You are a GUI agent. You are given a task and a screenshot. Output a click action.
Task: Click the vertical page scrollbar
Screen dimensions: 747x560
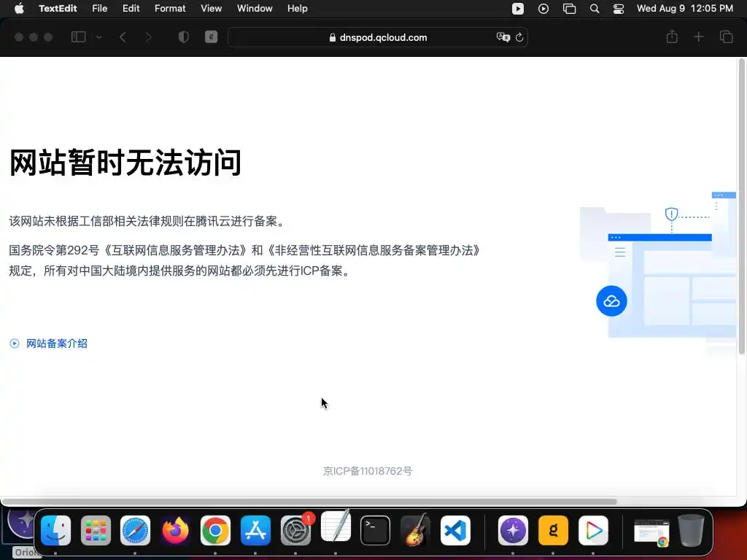tap(741, 206)
